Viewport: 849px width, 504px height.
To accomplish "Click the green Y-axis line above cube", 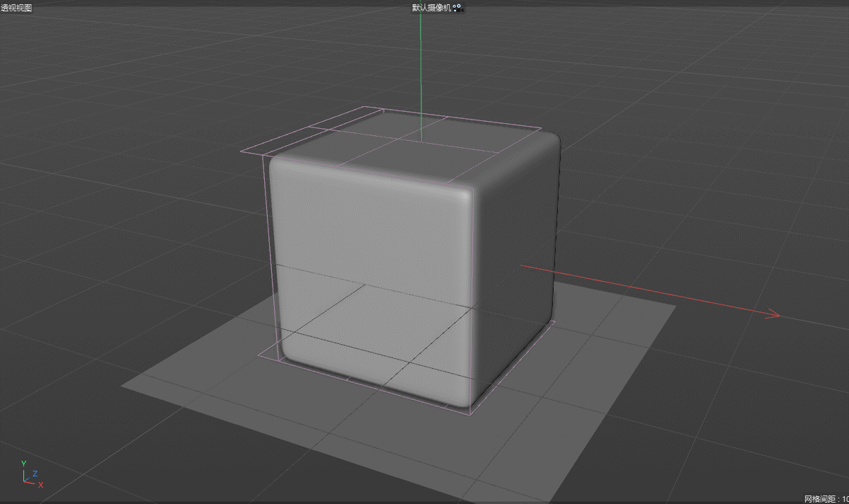I will pyautogui.click(x=421, y=76).
